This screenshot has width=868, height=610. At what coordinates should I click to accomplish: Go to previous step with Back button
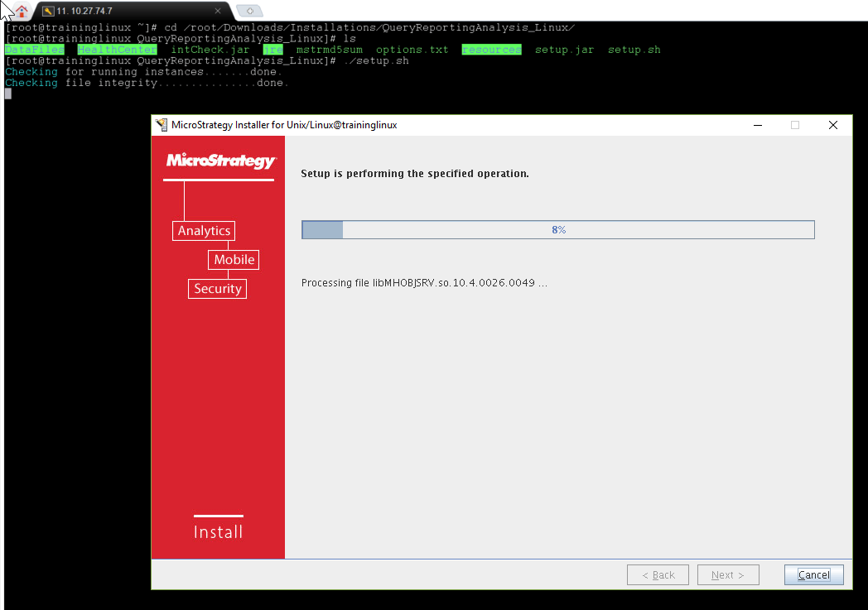point(658,574)
